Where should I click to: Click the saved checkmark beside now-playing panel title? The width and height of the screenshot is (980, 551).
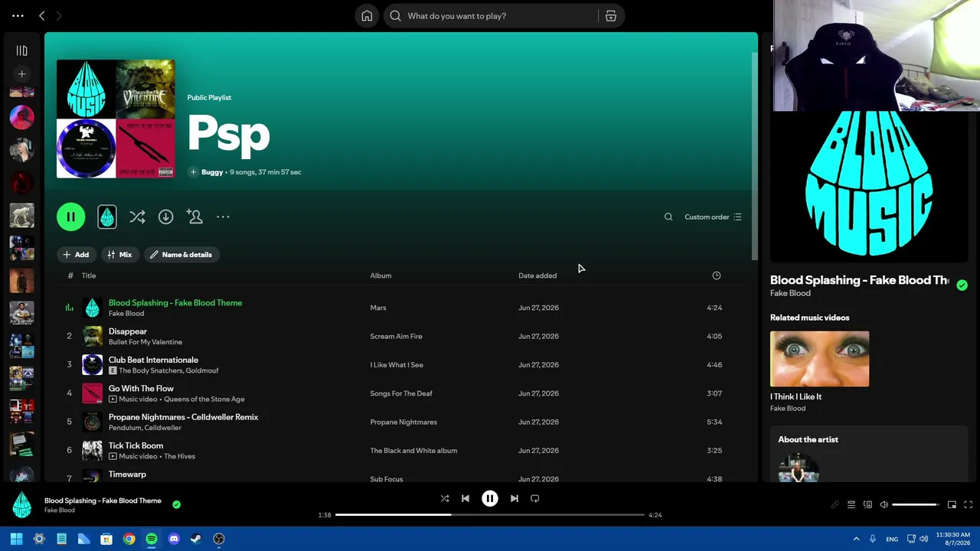tap(962, 285)
